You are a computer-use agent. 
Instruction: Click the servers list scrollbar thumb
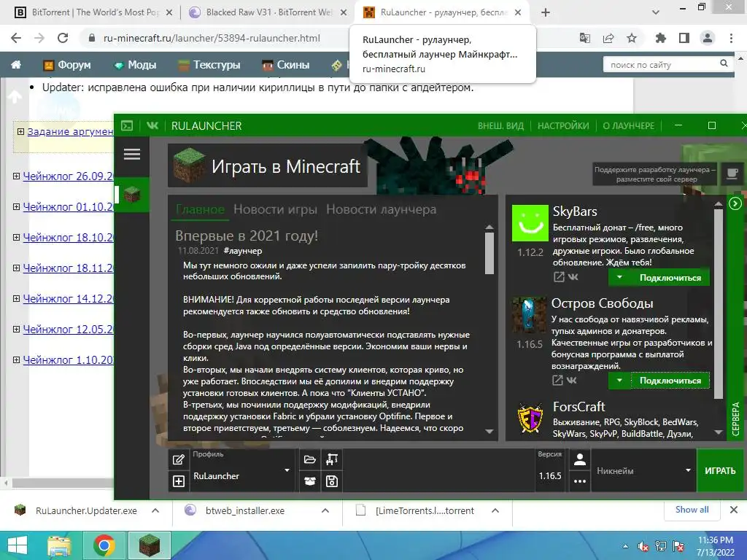[x=719, y=303]
